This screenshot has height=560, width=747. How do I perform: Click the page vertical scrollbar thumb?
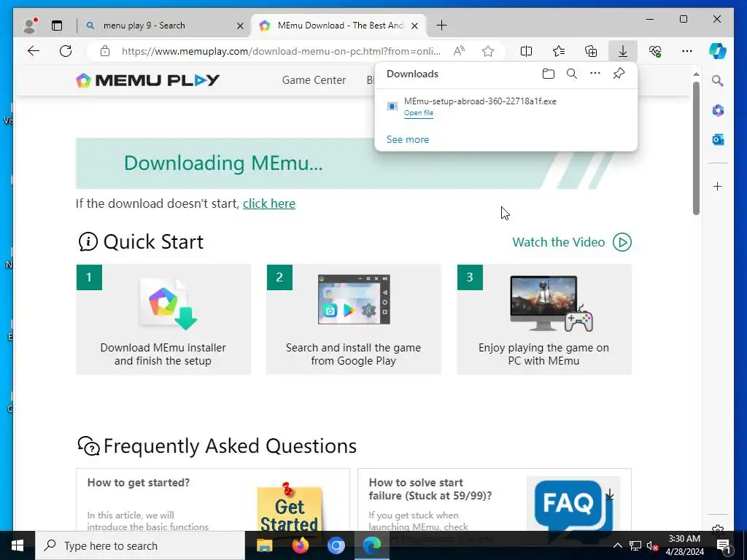coord(696,149)
